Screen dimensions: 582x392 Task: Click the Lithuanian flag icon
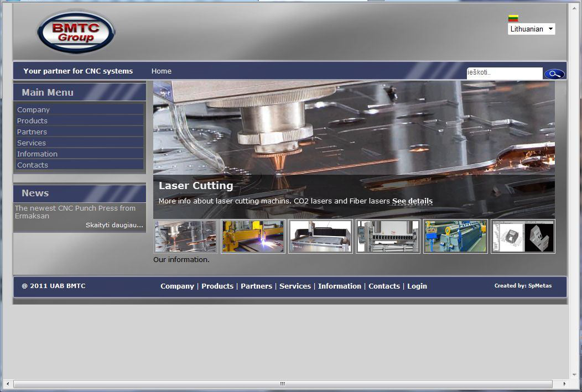pos(513,18)
